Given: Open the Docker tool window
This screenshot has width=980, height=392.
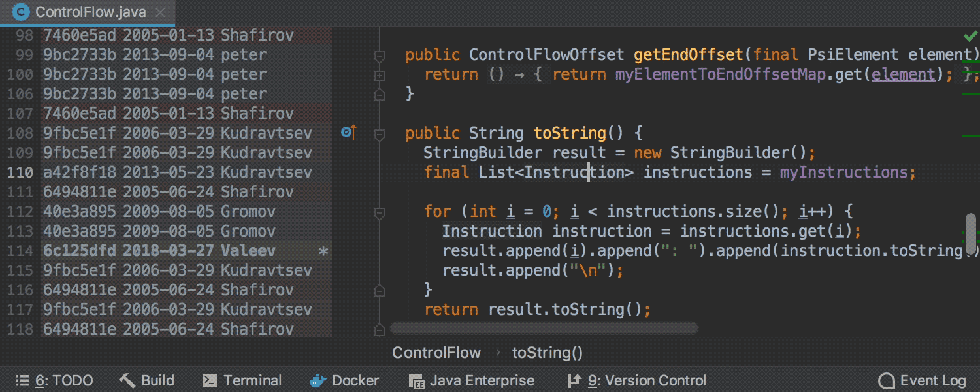Looking at the screenshot, I should [344, 380].
